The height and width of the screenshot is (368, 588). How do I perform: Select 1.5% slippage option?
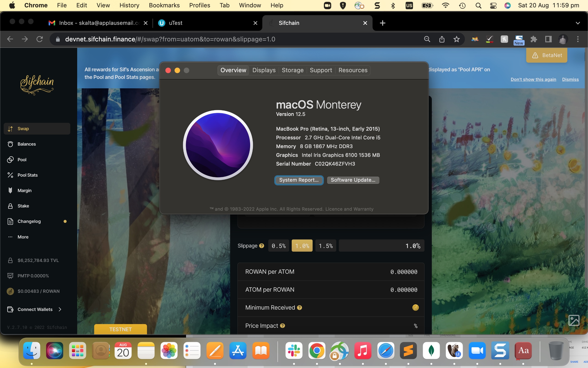[326, 246]
